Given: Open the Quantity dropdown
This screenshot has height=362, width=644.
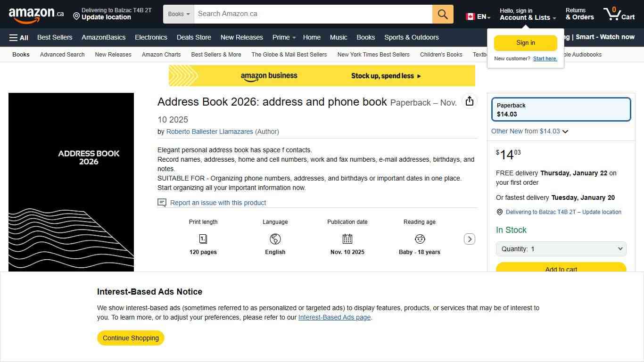Looking at the screenshot, I should coord(561,248).
